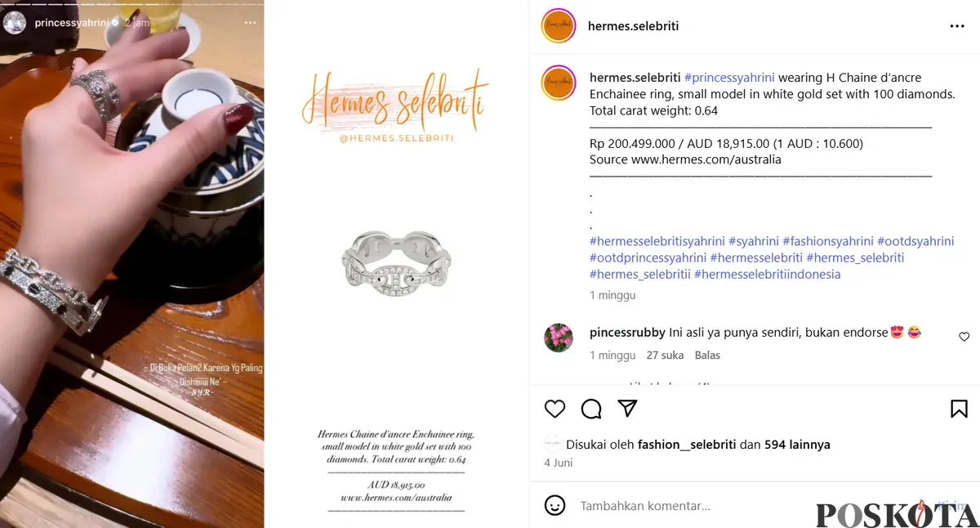Show the 594 lainnya likers list
980x528 pixels.
point(797,445)
